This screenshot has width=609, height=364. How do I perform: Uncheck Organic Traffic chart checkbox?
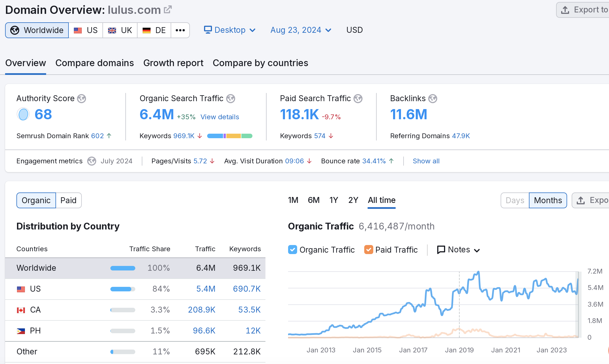(x=293, y=250)
